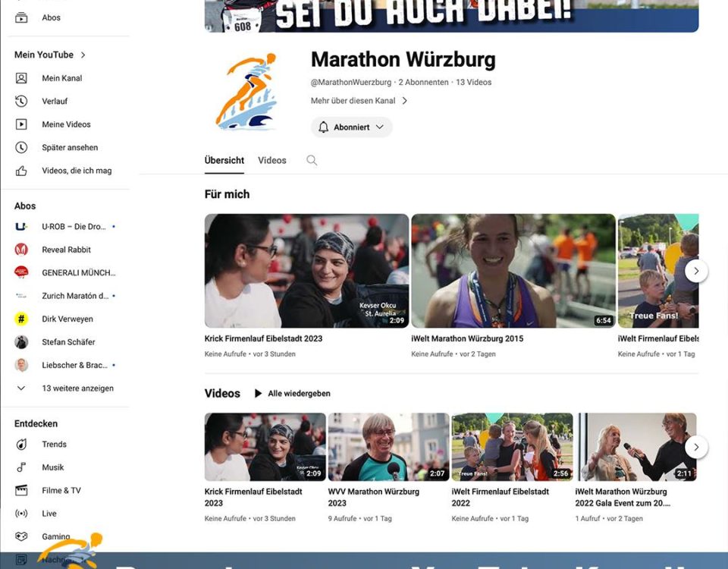Expand Mehr über diesen Kanal chevron
The width and height of the screenshot is (728, 569).
click(404, 101)
